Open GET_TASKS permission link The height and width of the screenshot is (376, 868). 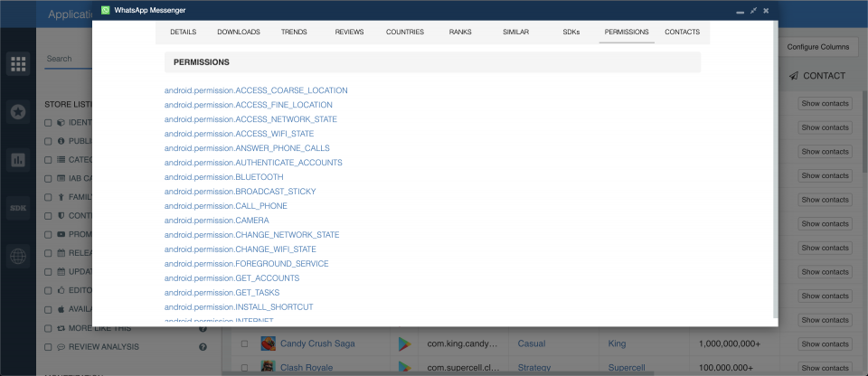[222, 292]
